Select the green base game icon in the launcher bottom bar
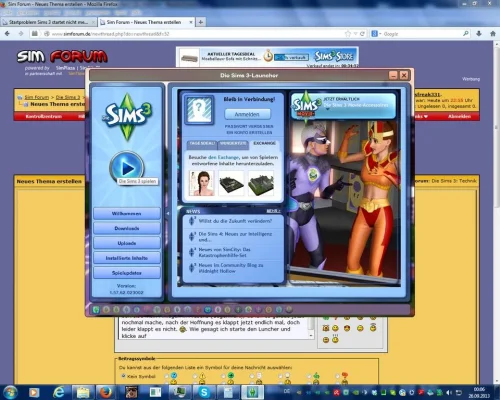Image resolution: width=500 pixels, height=400 pixels. point(96,310)
